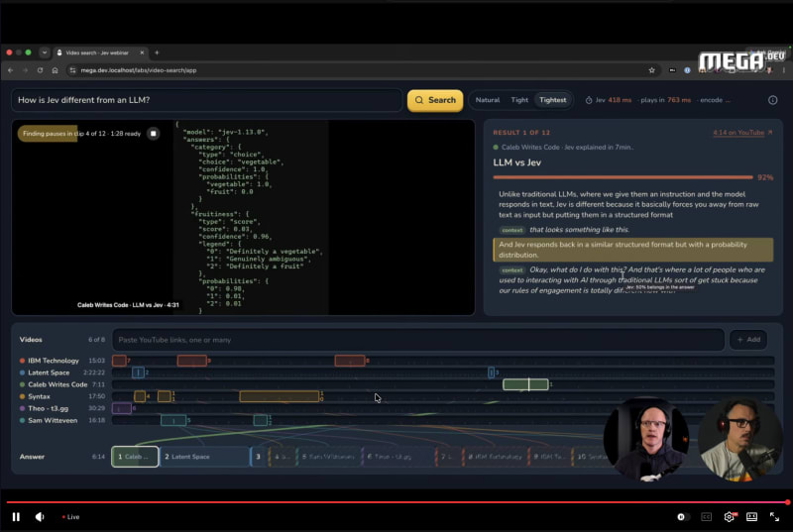Click the browser back arrow
Viewport: 793px width, 532px height.
pos(11,70)
